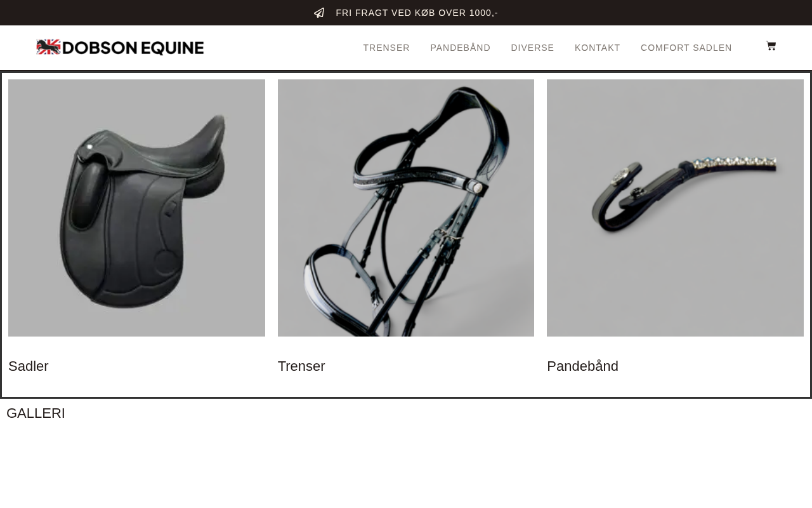Click the paper plane shipping icon
The height and width of the screenshot is (508, 812).
pyautogui.click(x=319, y=13)
